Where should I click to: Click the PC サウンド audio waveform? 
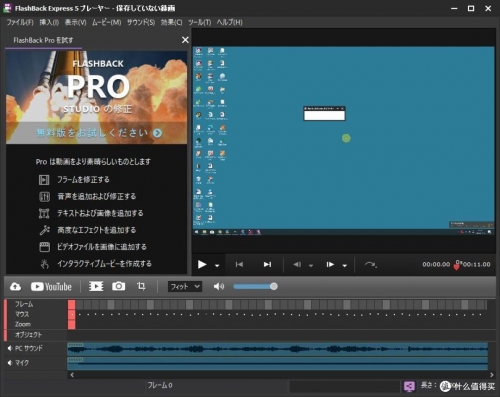click(x=277, y=349)
